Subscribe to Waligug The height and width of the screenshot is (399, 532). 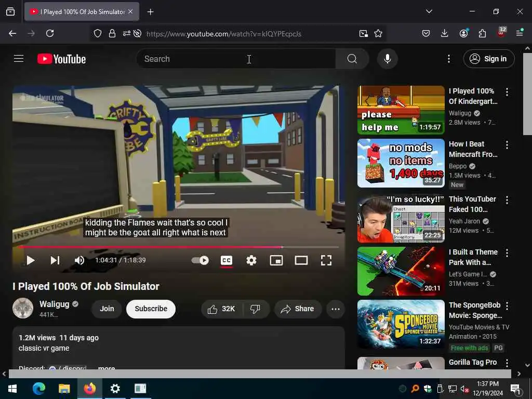pos(151,309)
